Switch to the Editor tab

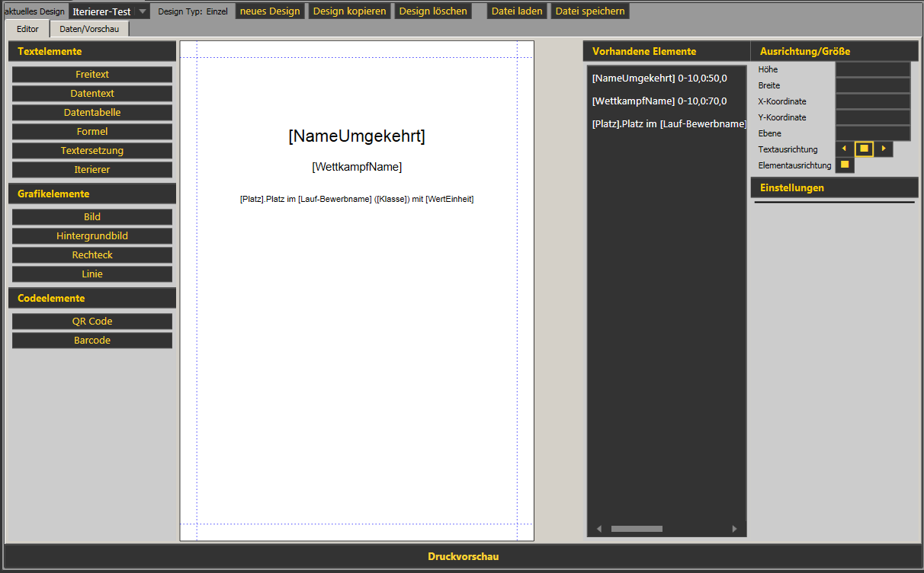click(27, 29)
